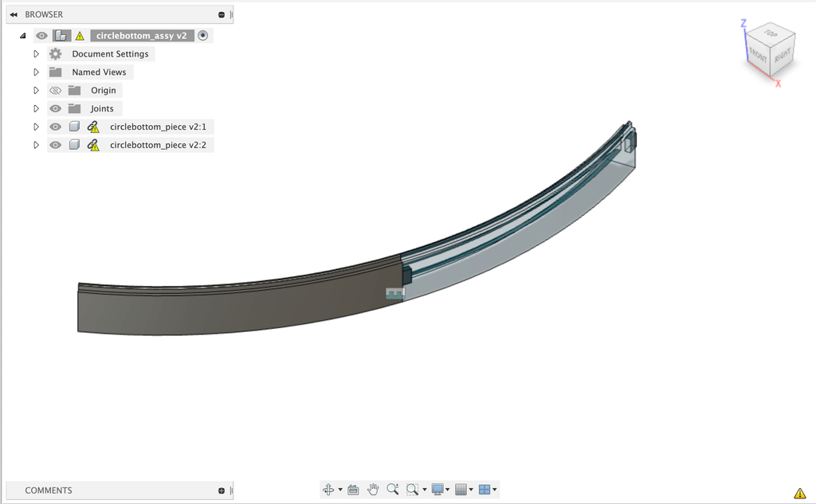Viewport: 816px width, 504px height.
Task: Click the Zoom Window fit icon
Action: click(412, 490)
